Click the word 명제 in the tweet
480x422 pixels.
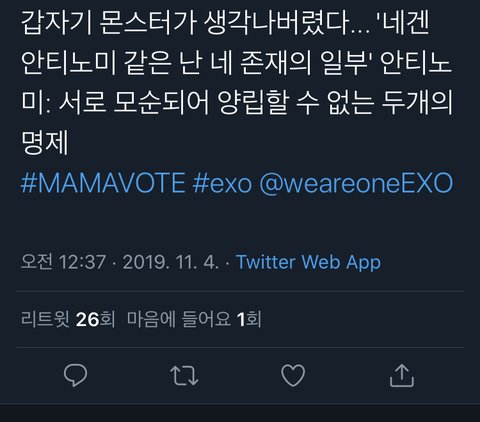point(44,142)
